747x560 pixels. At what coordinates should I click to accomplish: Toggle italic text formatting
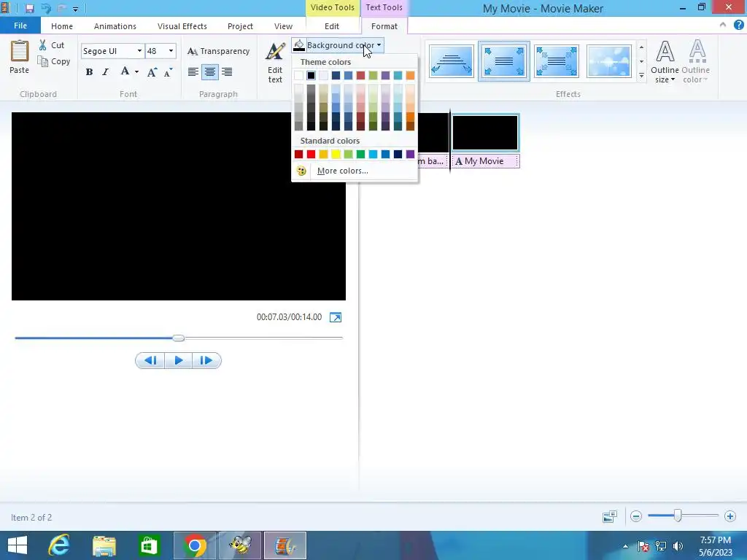(x=105, y=72)
